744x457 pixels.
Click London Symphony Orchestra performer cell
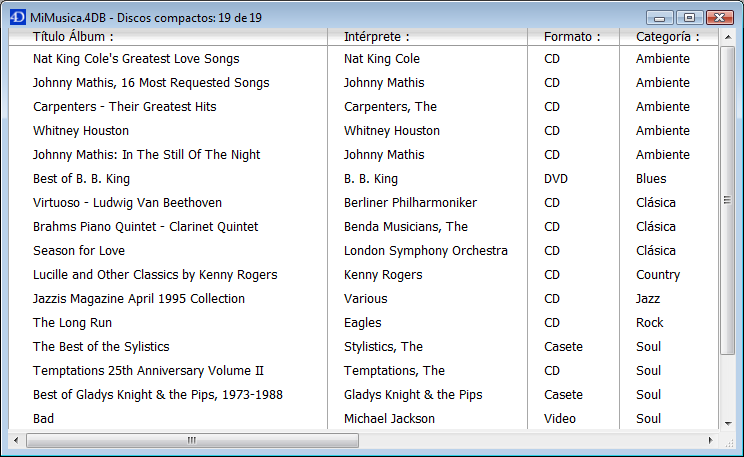[425, 251]
